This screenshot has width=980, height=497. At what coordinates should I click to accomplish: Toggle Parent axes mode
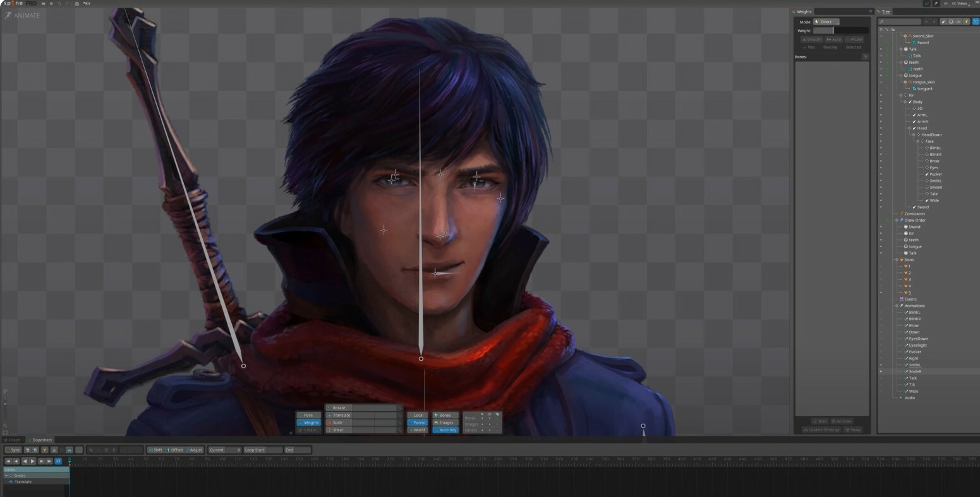pos(417,422)
